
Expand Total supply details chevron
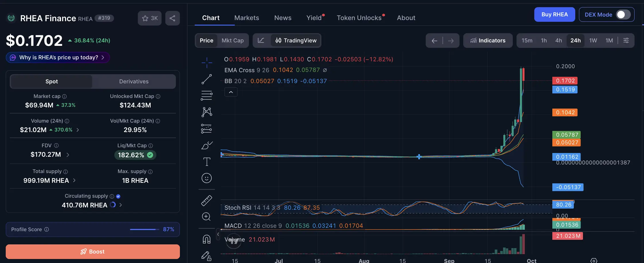click(x=74, y=180)
